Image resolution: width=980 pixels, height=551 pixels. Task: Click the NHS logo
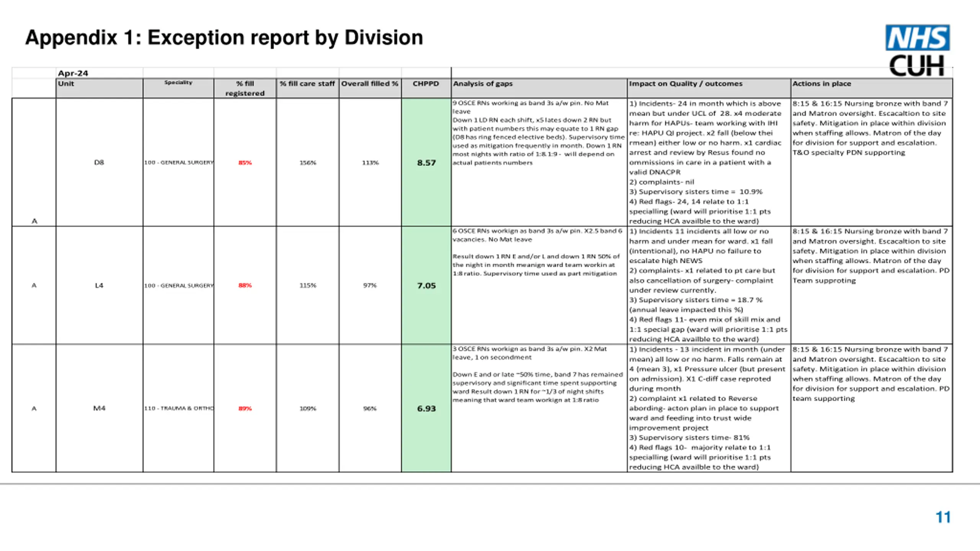click(917, 37)
